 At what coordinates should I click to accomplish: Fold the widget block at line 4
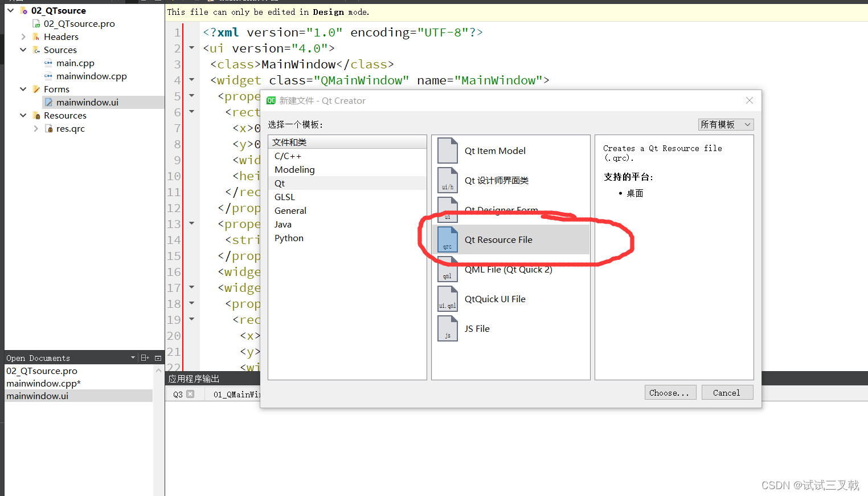pyautogui.click(x=192, y=80)
